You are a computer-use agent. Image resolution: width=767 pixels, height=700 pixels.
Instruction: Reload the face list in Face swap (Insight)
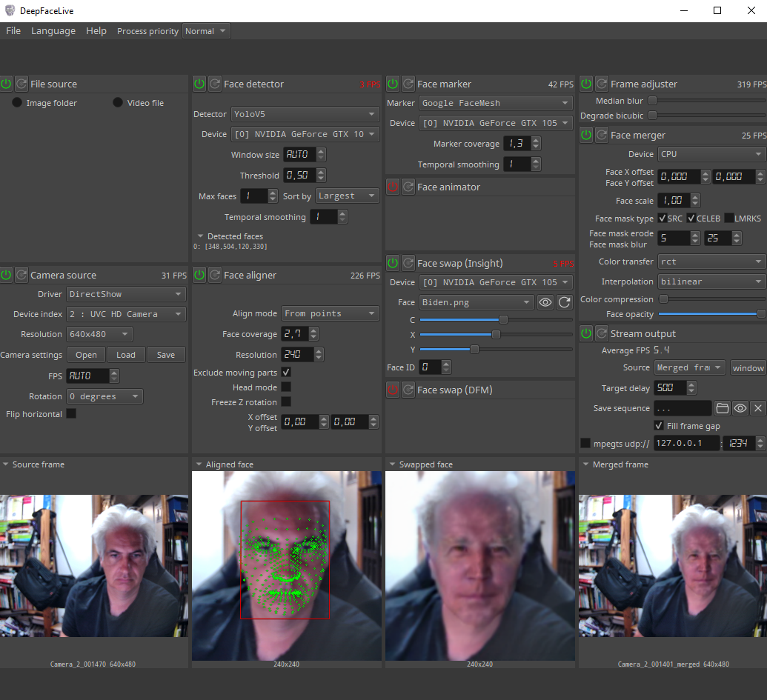click(x=565, y=302)
